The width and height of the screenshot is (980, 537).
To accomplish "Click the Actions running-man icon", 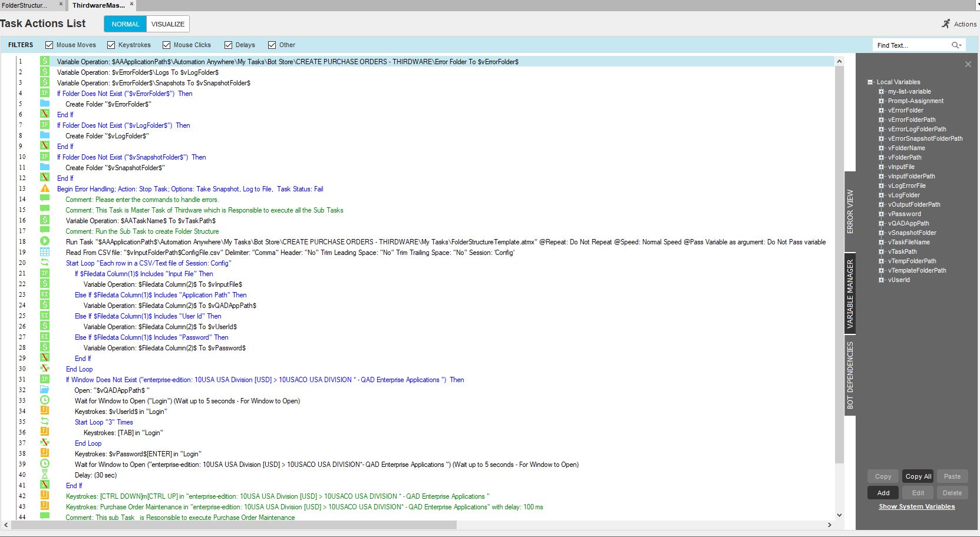I will tap(946, 24).
